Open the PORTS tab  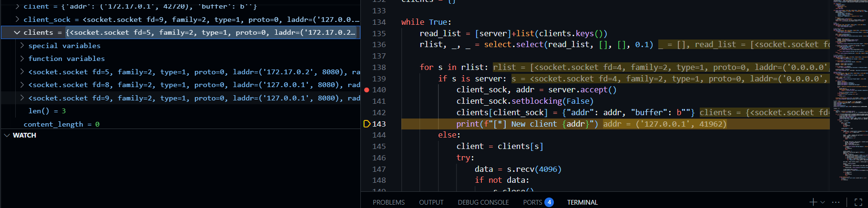pyautogui.click(x=532, y=202)
